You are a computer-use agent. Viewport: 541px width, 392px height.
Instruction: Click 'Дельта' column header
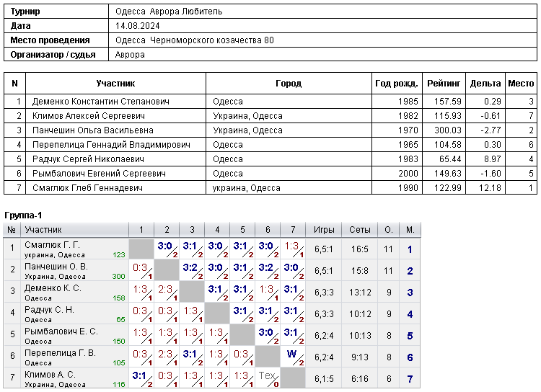485,83
